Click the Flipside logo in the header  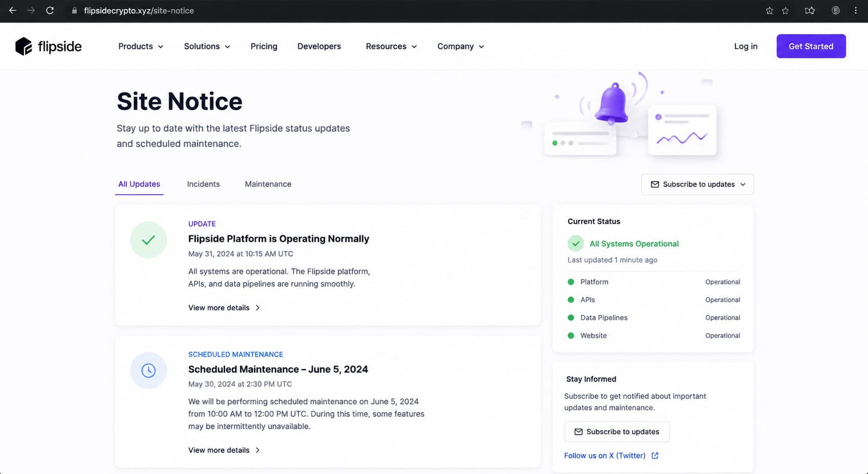click(x=49, y=46)
